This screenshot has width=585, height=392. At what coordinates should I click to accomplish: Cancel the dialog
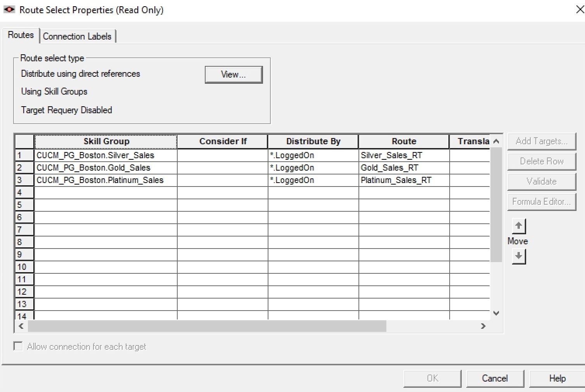[x=495, y=378]
